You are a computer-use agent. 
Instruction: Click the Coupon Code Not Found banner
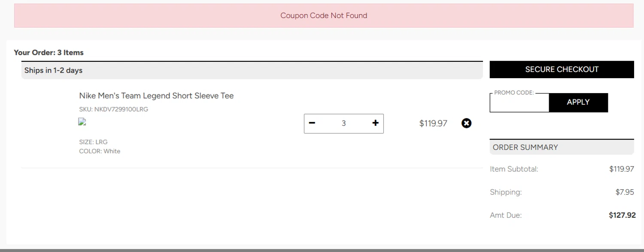(x=324, y=15)
